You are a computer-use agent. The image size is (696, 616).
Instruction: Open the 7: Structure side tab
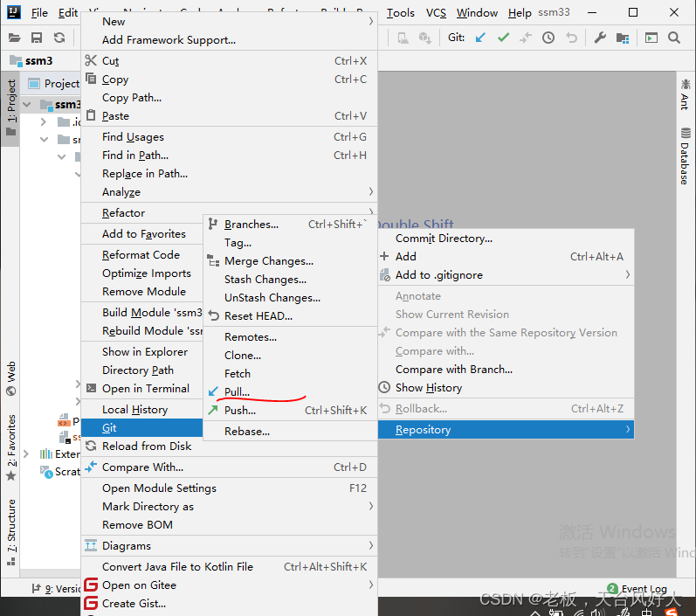point(10,532)
